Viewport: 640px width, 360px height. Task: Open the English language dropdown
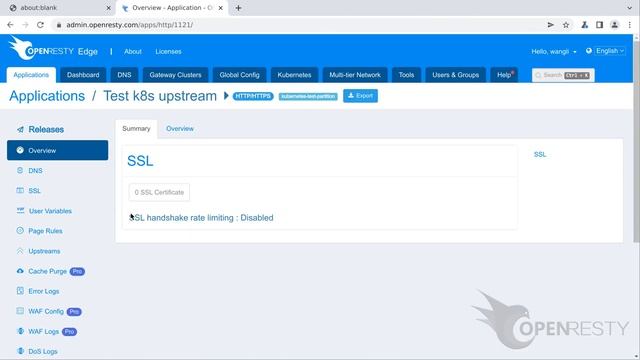click(x=610, y=51)
